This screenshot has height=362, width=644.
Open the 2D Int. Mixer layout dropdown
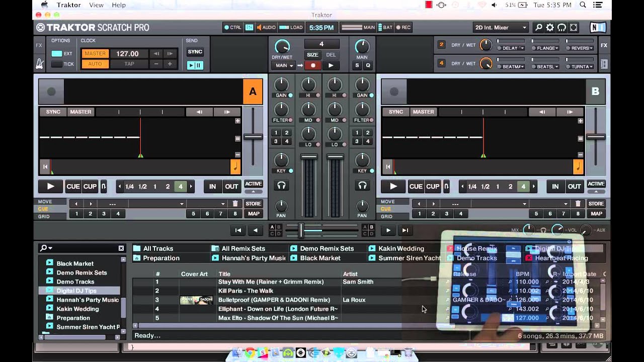501,28
